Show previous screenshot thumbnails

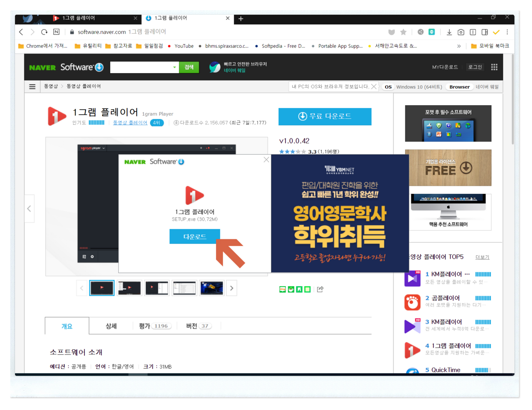[81, 288]
